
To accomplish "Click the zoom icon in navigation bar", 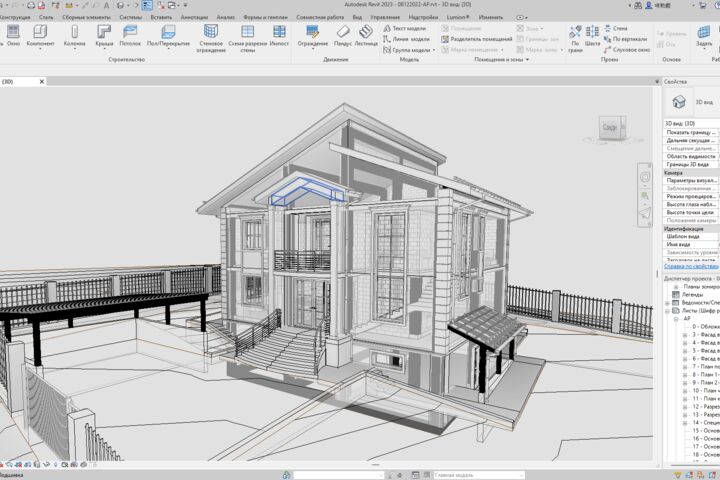I will pyautogui.click(x=645, y=196).
